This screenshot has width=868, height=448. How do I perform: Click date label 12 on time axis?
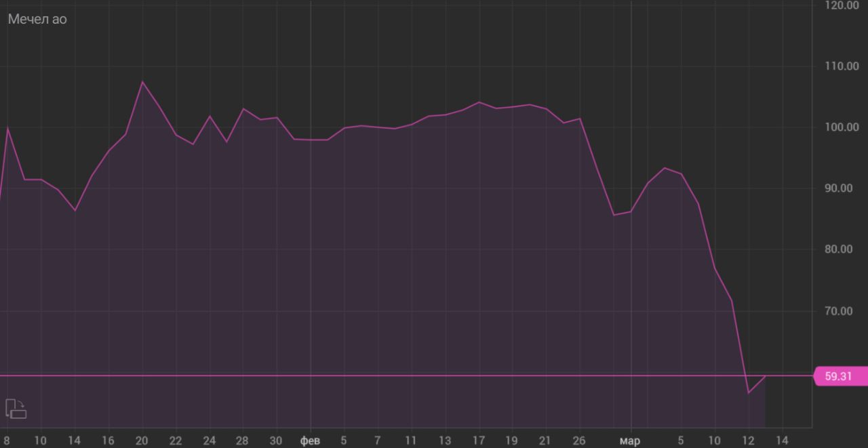click(x=748, y=441)
